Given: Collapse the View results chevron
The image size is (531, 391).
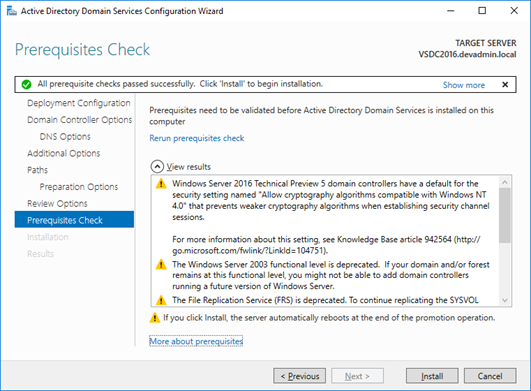Looking at the screenshot, I should (x=157, y=167).
